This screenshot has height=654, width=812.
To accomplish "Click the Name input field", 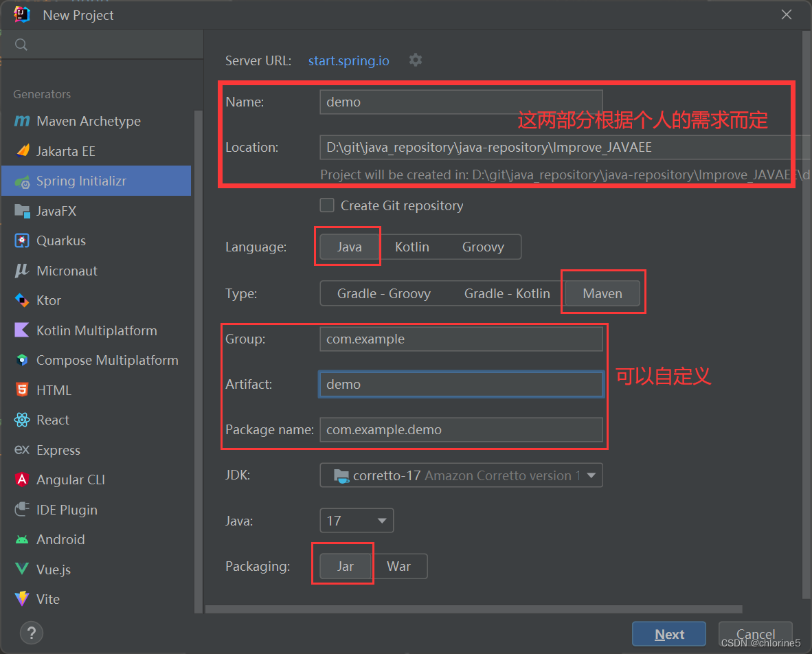I will pos(461,102).
